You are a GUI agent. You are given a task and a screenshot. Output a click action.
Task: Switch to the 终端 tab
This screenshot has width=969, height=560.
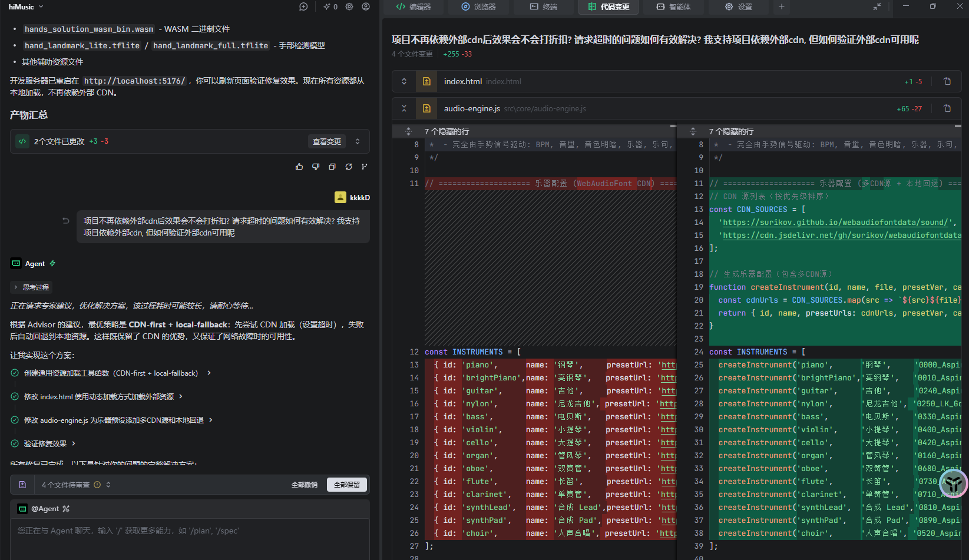tap(543, 6)
